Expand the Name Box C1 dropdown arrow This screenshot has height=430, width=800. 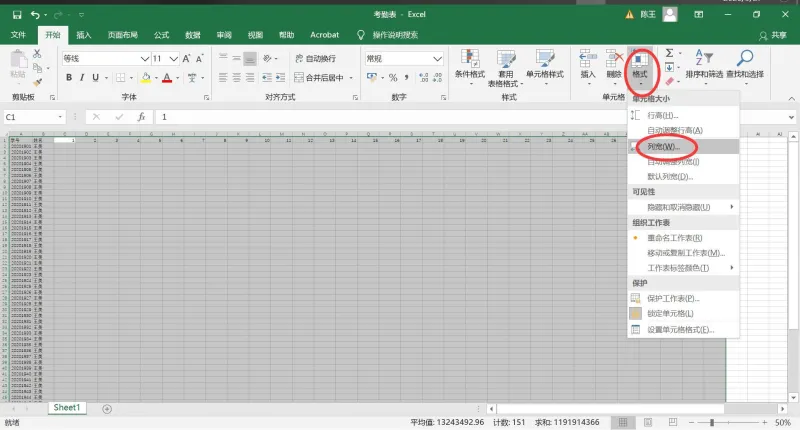(x=60, y=117)
